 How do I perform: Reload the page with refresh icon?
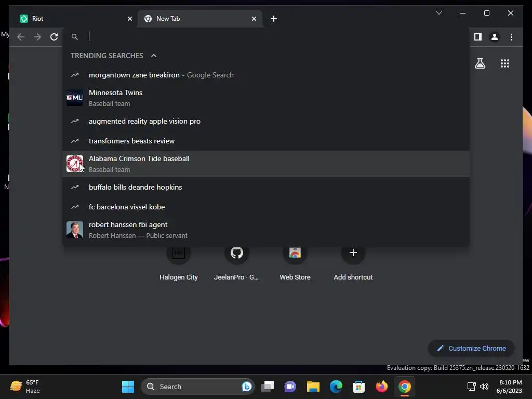[54, 37]
